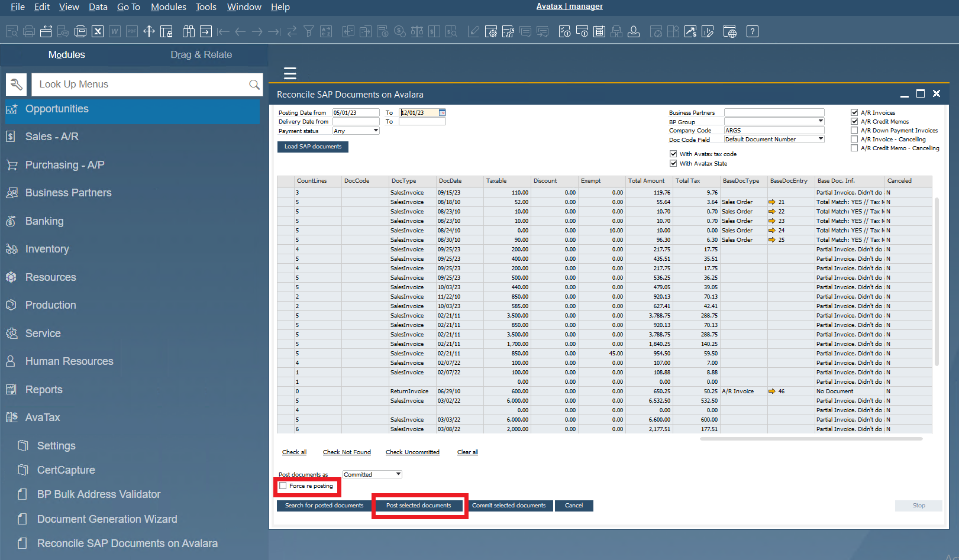Enable the Force re posting checkbox
The height and width of the screenshot is (560, 959).
point(283,486)
